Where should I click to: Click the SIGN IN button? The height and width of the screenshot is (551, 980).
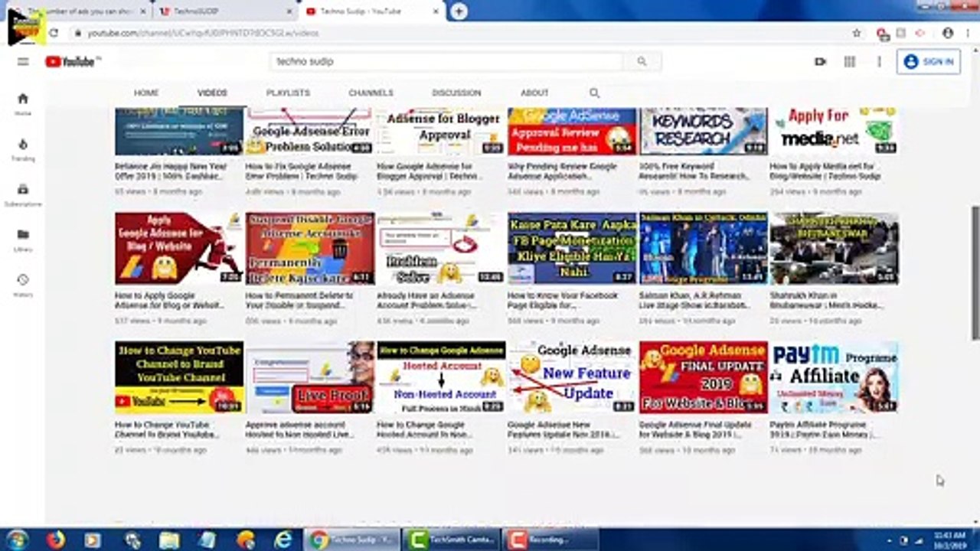click(x=929, y=62)
